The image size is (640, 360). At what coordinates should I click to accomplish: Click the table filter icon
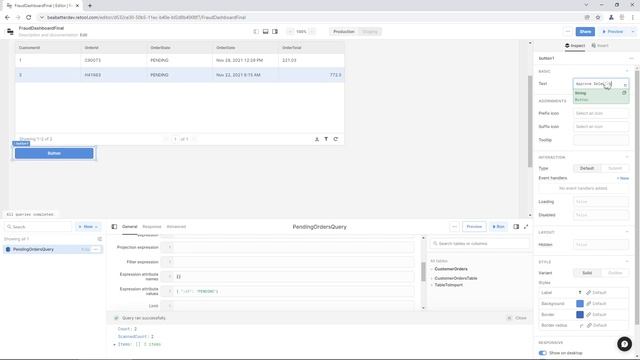click(x=326, y=139)
